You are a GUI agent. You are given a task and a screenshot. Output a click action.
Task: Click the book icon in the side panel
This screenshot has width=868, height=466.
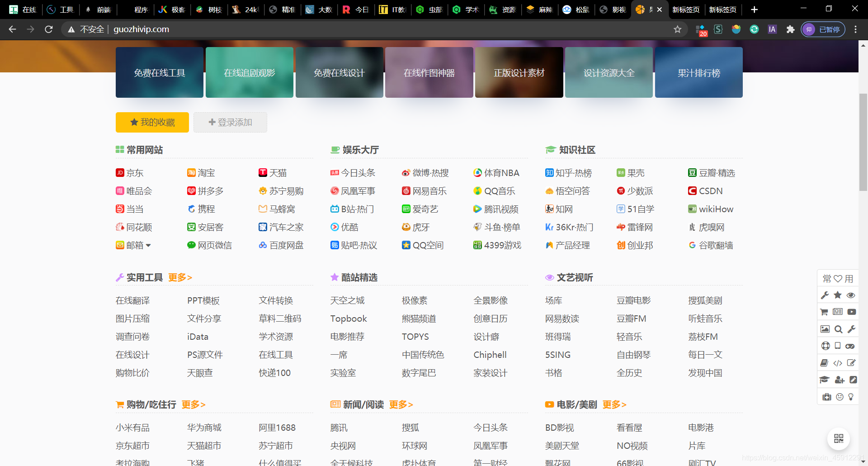pyautogui.click(x=824, y=363)
